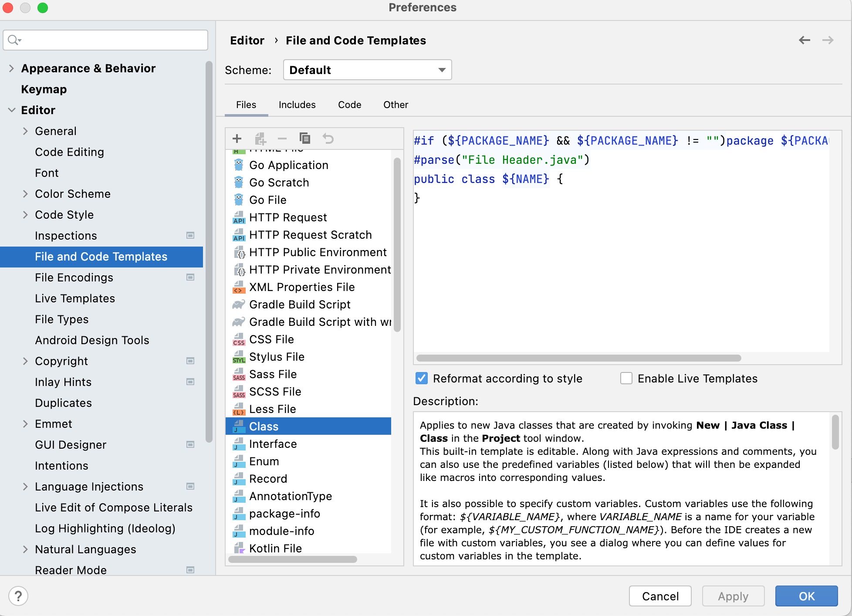Click the HTTP Request API icon
Viewport: 852px width, 616px height.
coord(239,217)
